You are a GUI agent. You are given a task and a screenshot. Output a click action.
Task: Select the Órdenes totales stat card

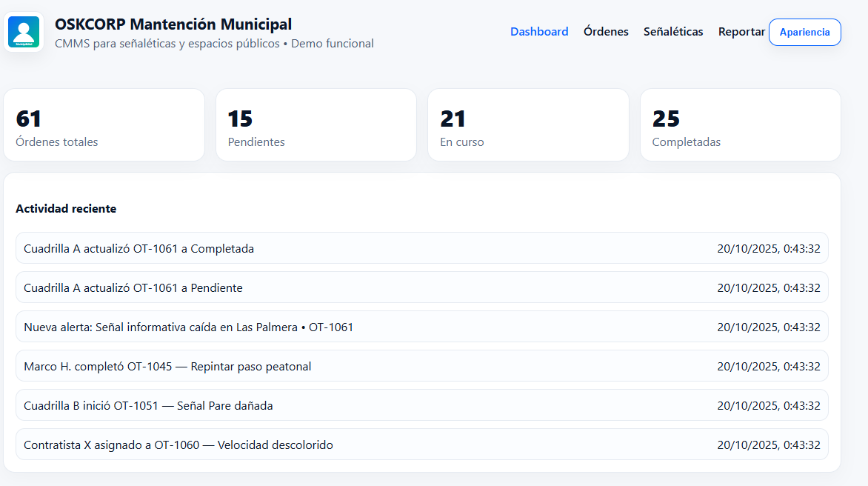point(104,125)
